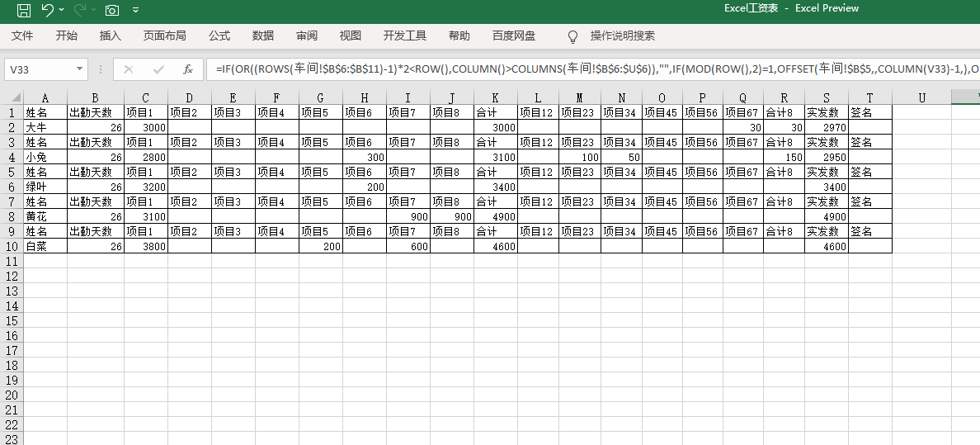Click the 合计8 header in row 5
The image size is (980, 445).
784,172
